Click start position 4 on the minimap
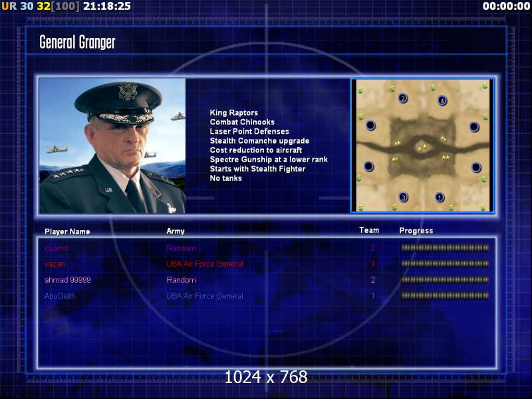Screen dimensions: 532x399 442,100
